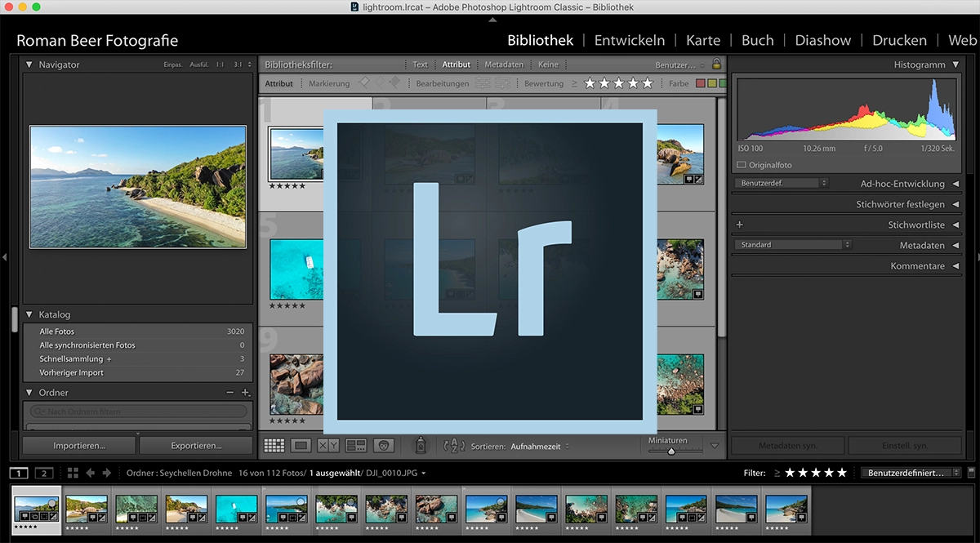
Task: Open the Diashow module
Action: (822, 40)
